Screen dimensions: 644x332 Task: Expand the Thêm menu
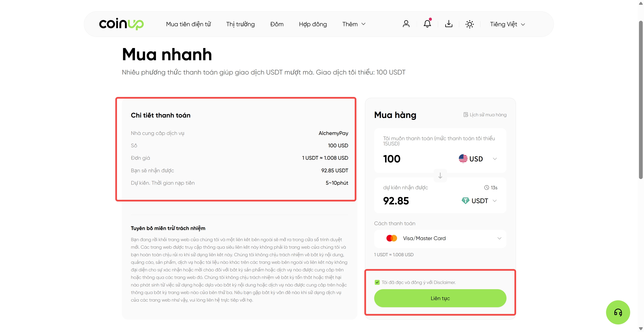tap(354, 24)
